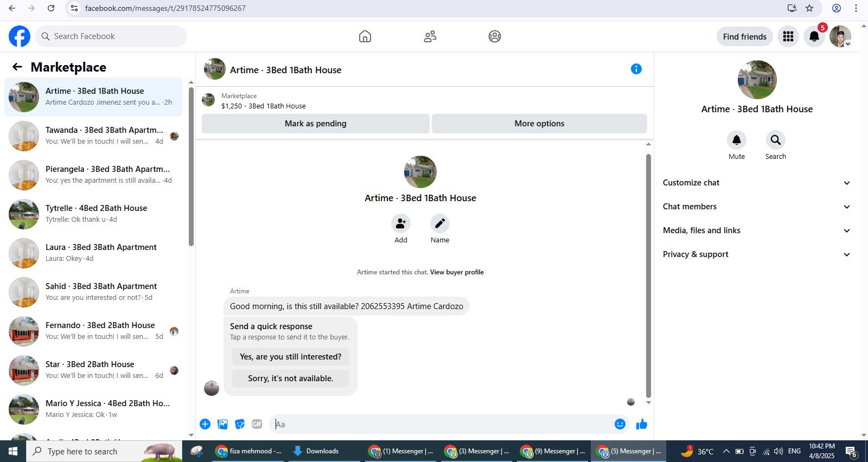
Task: Edit chat name with pencil icon
Action: (x=440, y=223)
